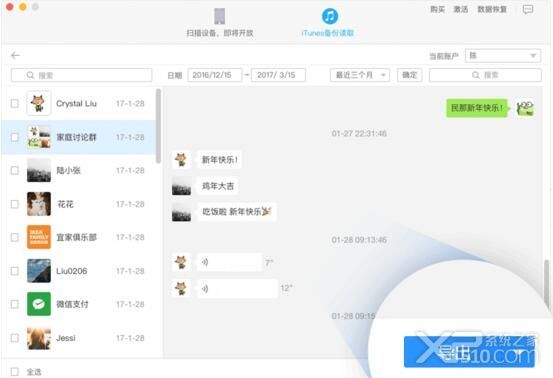Select the orange 宜家俱乐部 icon
553x378 pixels.
(39, 237)
